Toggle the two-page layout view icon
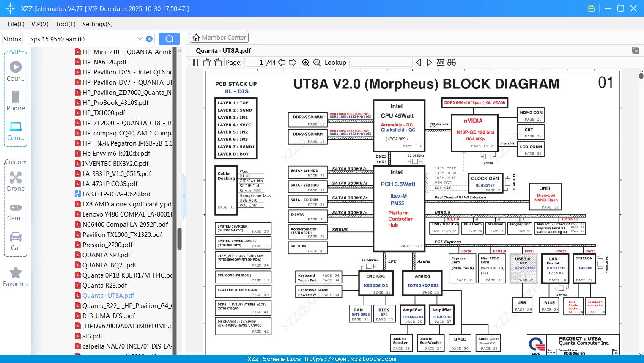Image resolution: width=644 pixels, height=363 pixels. point(194,63)
